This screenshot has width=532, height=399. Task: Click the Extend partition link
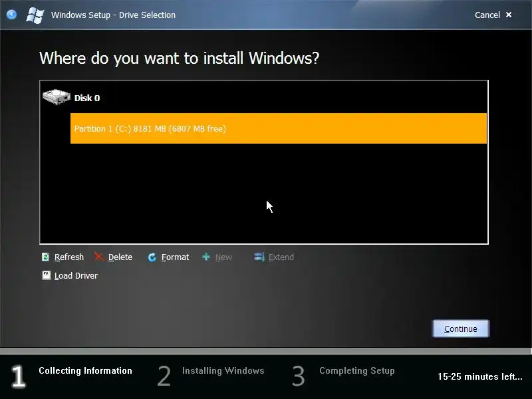[x=281, y=257]
